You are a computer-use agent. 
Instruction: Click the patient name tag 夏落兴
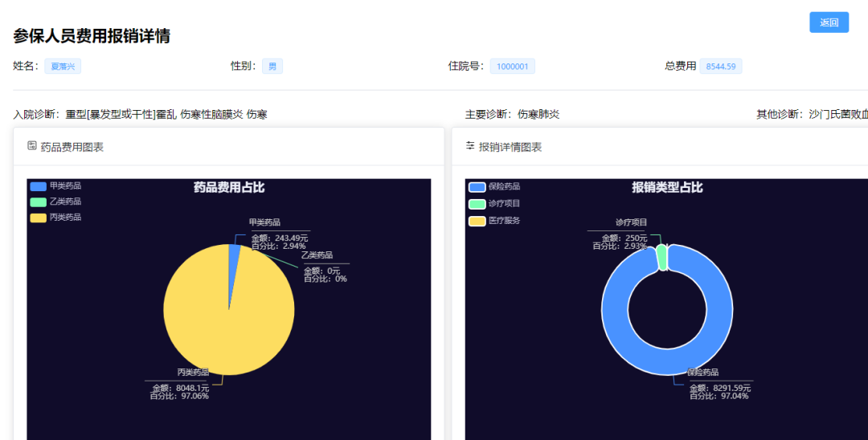point(63,67)
